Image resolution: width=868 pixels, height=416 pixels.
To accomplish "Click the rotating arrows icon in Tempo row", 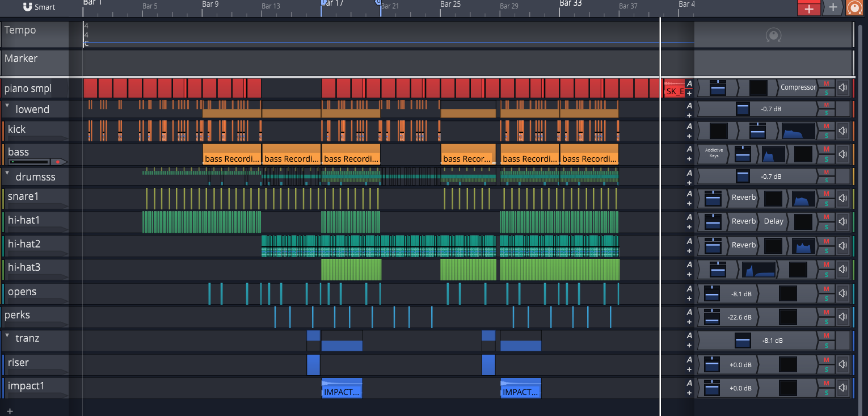I will coord(773,36).
